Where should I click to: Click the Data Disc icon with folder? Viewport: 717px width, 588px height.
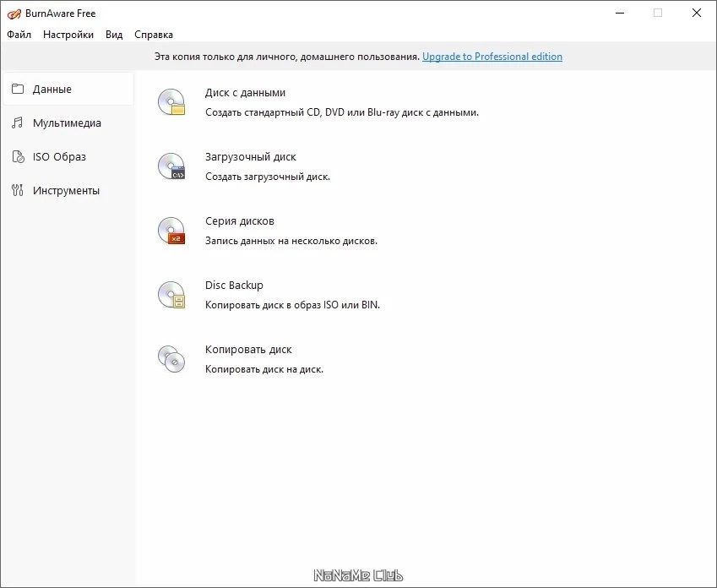point(171,101)
